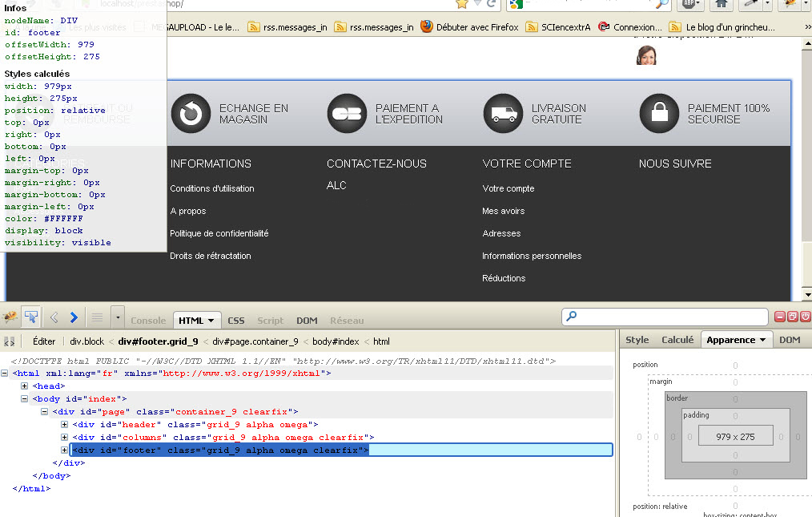Expand the head node

[x=24, y=386]
